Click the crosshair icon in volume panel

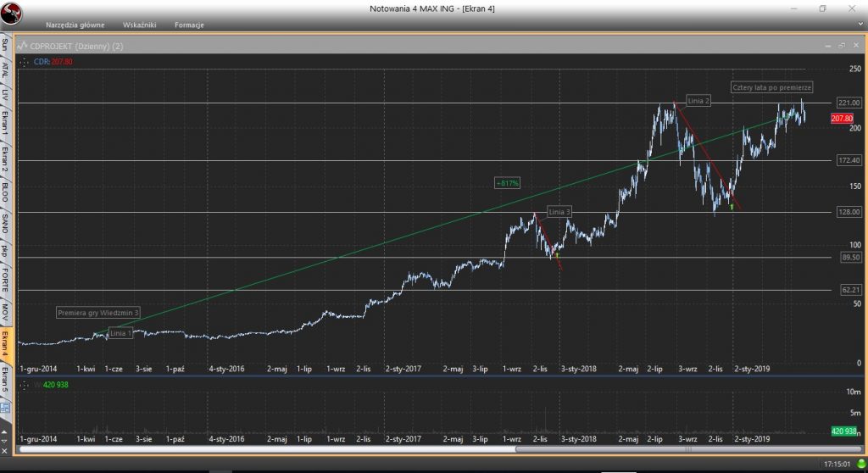pos(25,384)
